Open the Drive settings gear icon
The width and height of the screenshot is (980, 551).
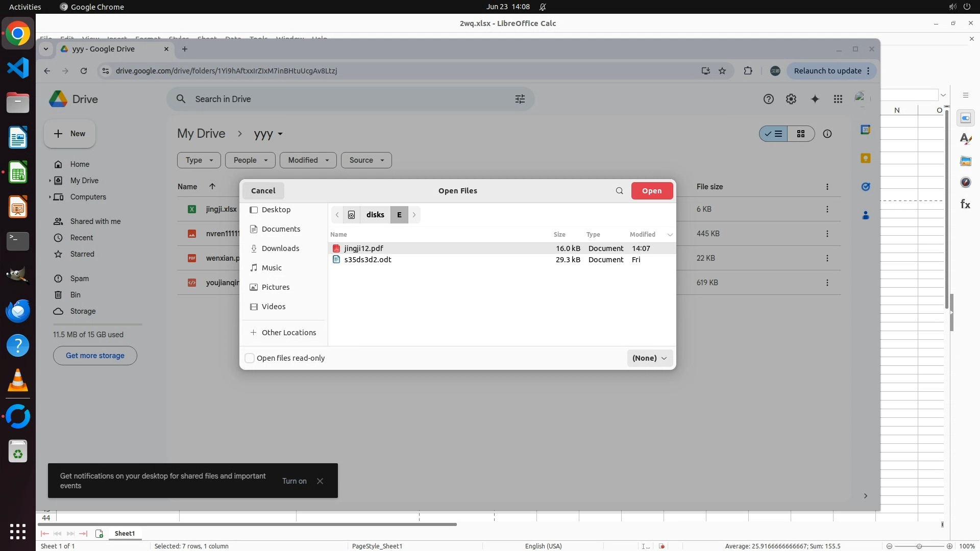pos(791,99)
